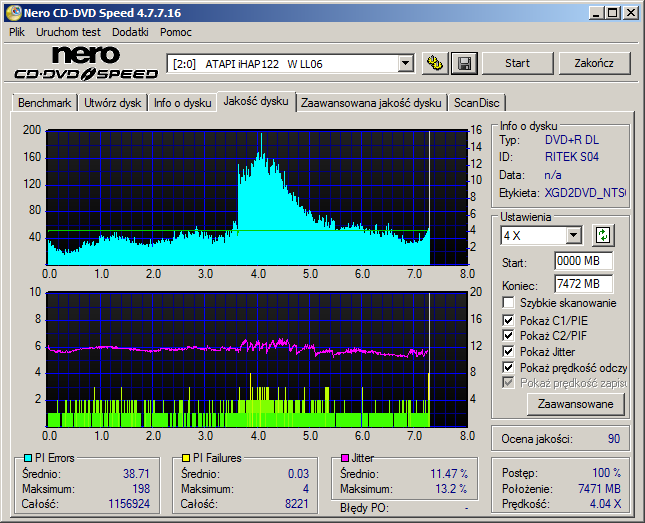Switch to the Utwórz dysk tab
This screenshot has width=645, height=523.
click(112, 103)
